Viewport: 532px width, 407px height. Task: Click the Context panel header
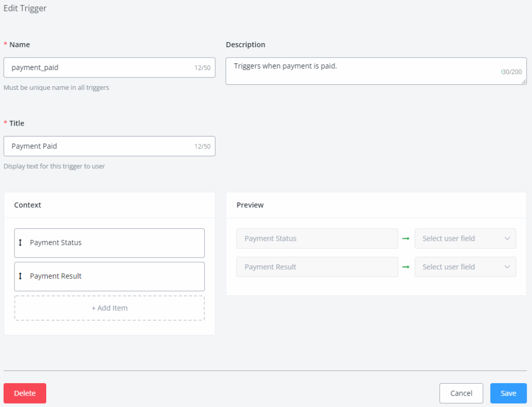tap(28, 205)
